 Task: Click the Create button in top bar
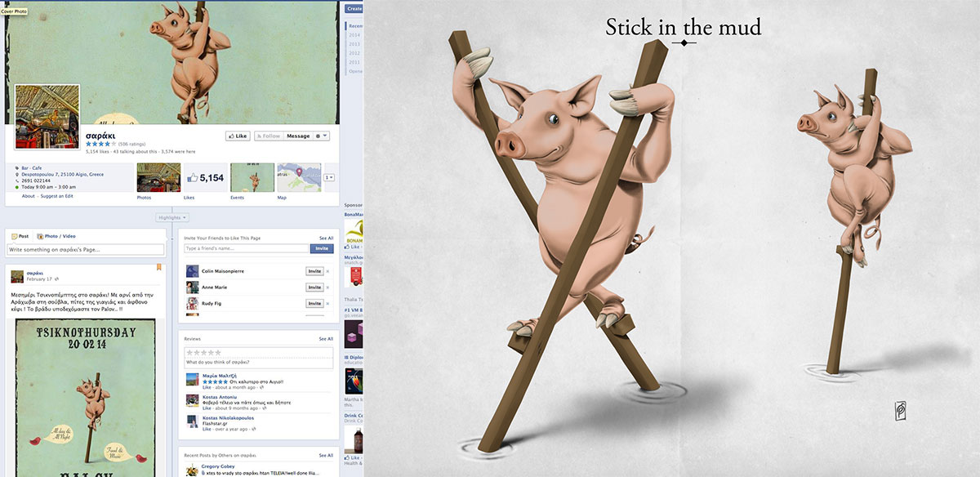[x=353, y=8]
